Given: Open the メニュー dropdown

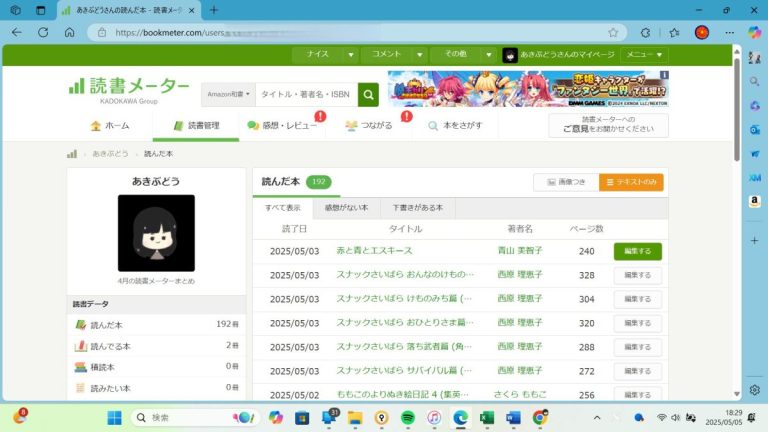Looking at the screenshot, I should coord(644,55).
